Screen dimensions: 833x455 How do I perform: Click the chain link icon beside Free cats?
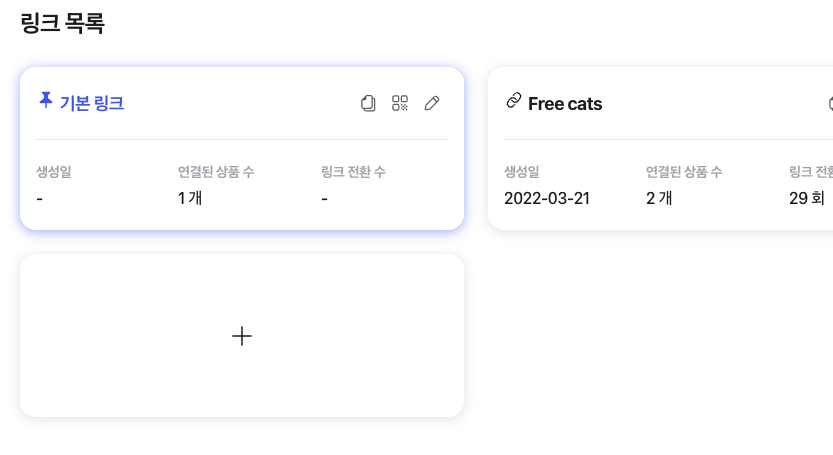coord(514,100)
